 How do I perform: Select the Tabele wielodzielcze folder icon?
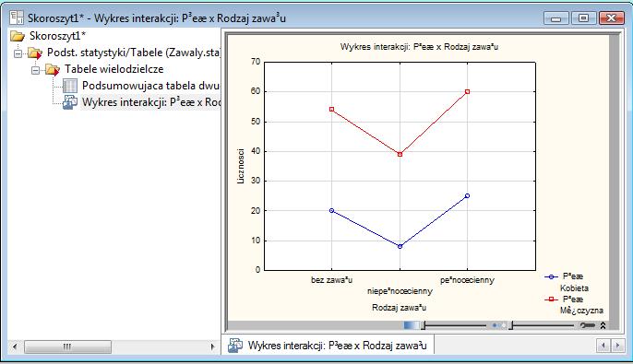coord(53,70)
